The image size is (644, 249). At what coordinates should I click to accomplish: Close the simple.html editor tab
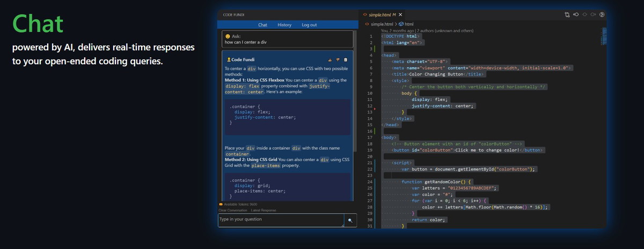tap(401, 14)
